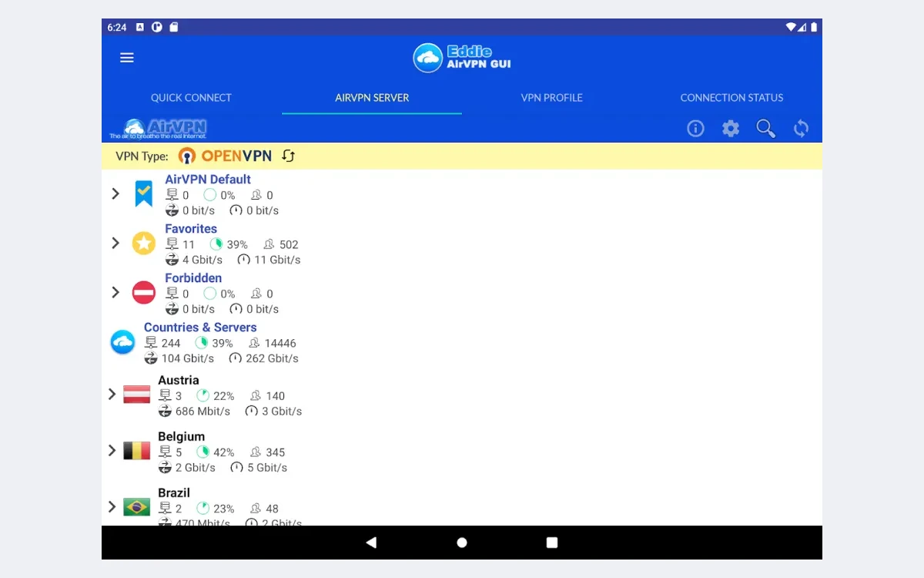Open the hamburger navigation menu

point(127,58)
